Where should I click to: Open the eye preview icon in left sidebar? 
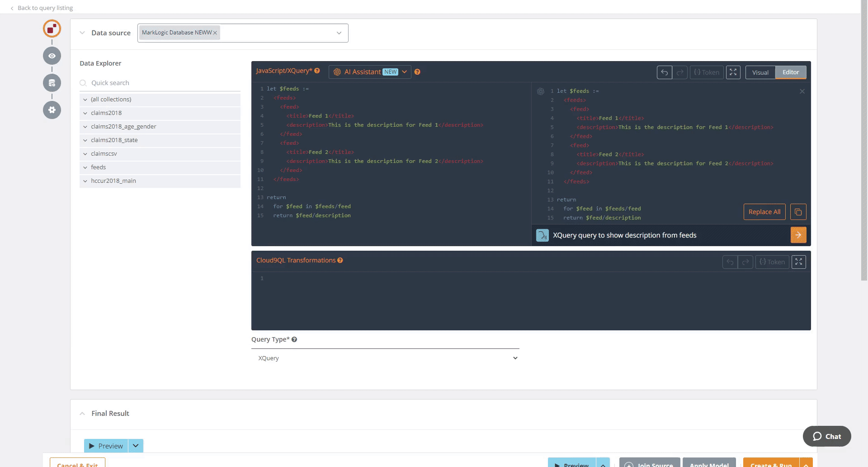click(52, 56)
